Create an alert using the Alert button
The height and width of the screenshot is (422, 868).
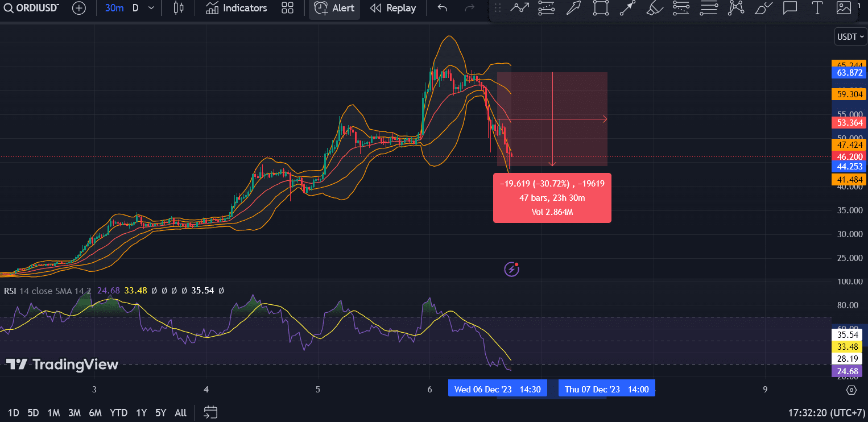point(334,8)
